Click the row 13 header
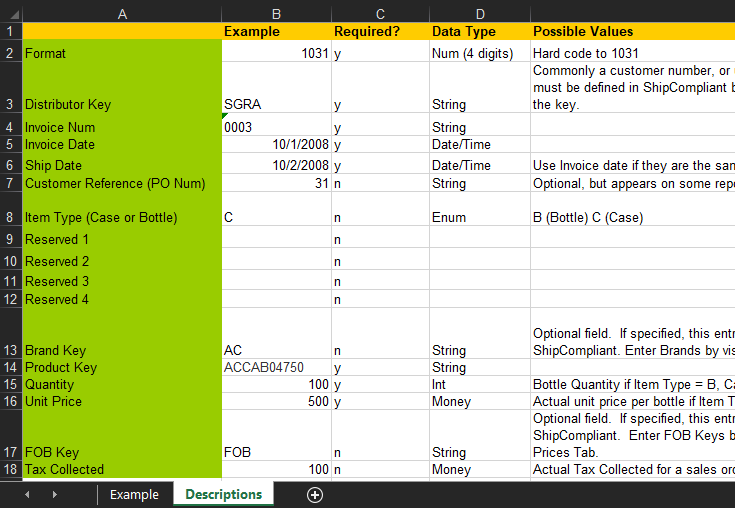 point(11,350)
